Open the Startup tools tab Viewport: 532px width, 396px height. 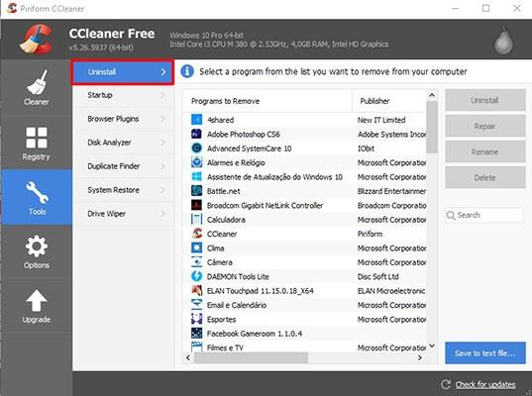(x=124, y=95)
